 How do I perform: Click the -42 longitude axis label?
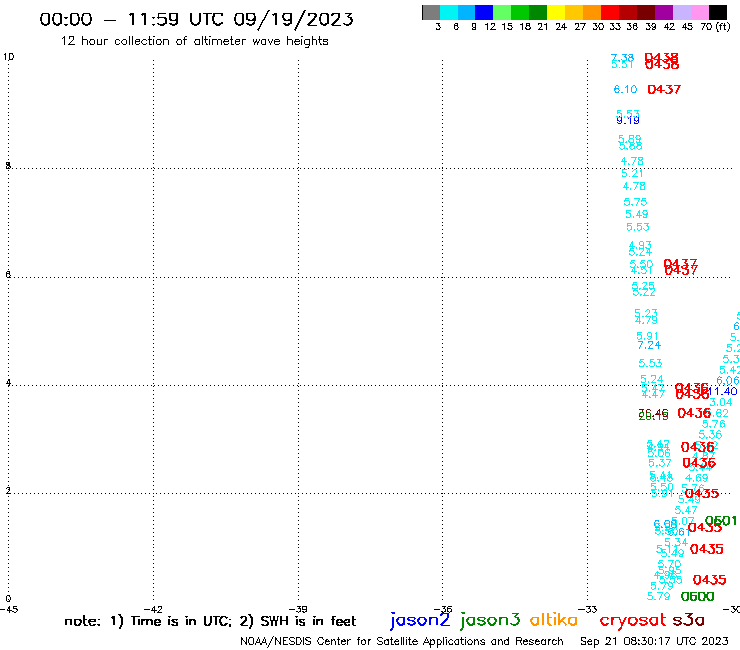coord(153,609)
